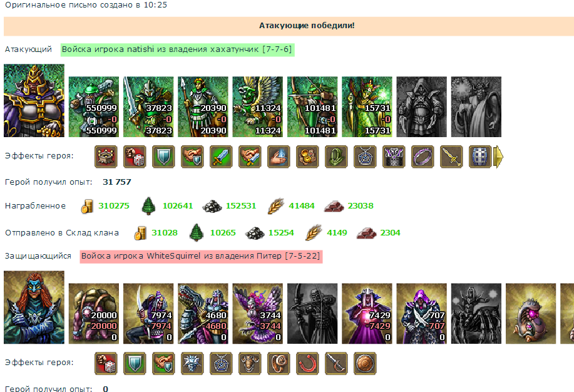Click looted gold coins icon 310275

[x=87, y=206]
